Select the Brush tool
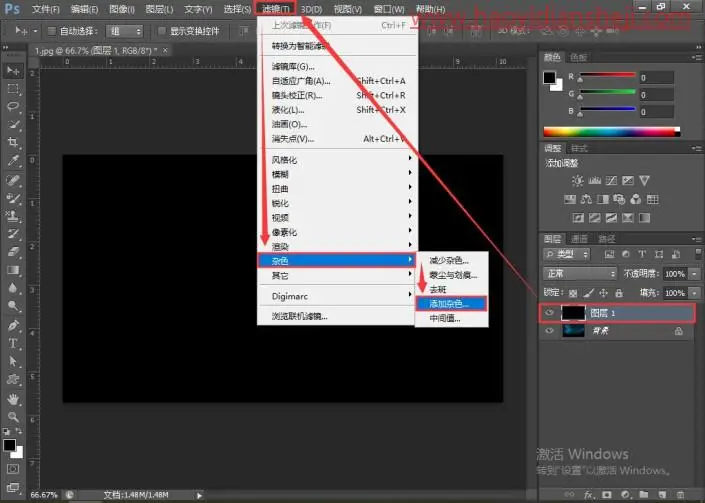The width and height of the screenshot is (705, 503). (x=13, y=198)
